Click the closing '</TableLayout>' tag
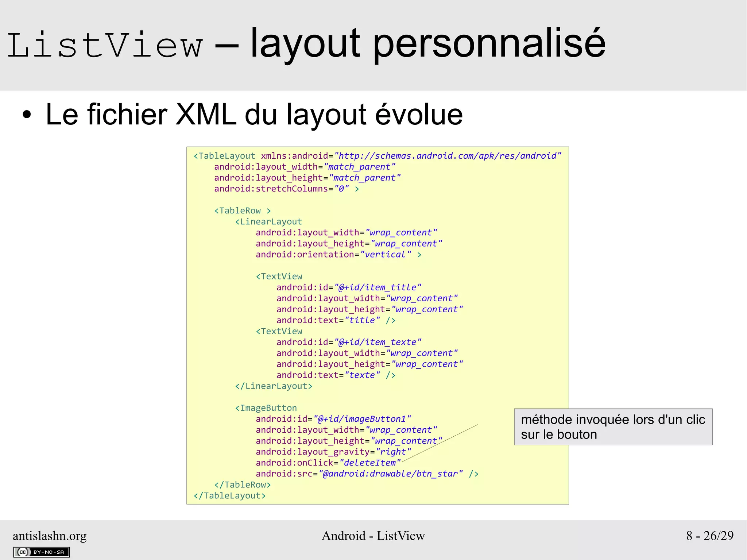The image size is (747, 560). click(229, 495)
